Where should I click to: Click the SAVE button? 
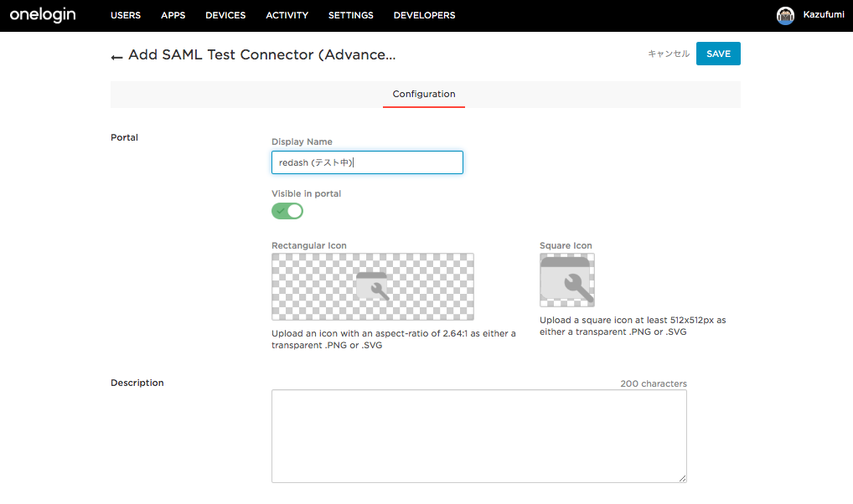coord(718,54)
